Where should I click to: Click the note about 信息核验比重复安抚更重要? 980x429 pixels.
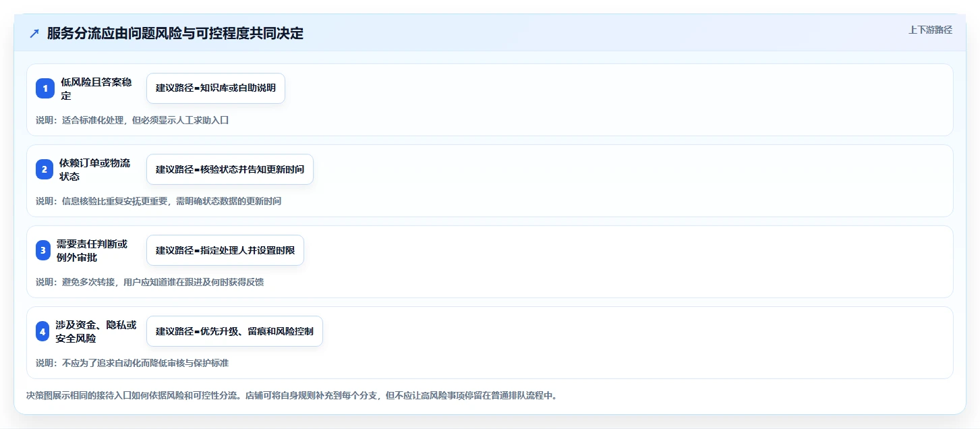pos(158,201)
